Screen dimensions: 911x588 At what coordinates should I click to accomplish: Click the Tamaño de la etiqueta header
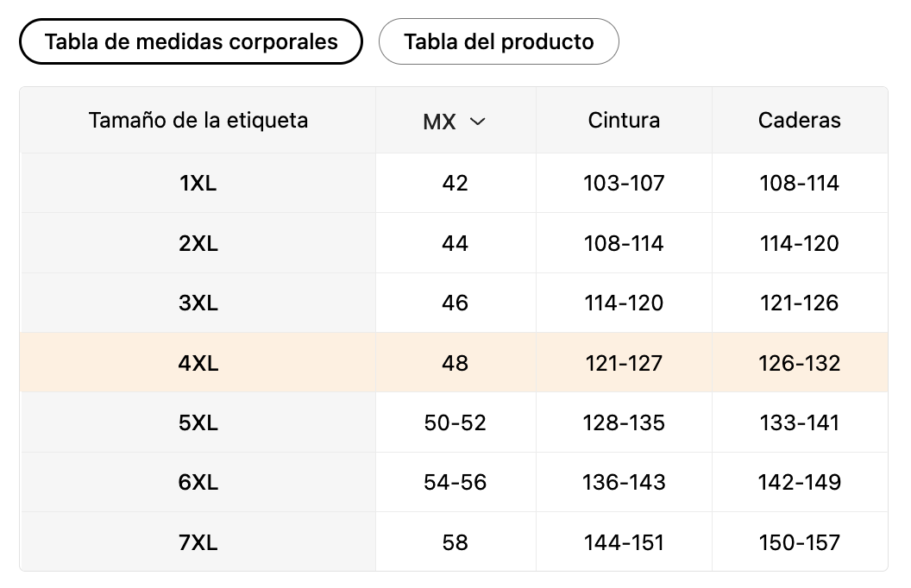point(198,120)
